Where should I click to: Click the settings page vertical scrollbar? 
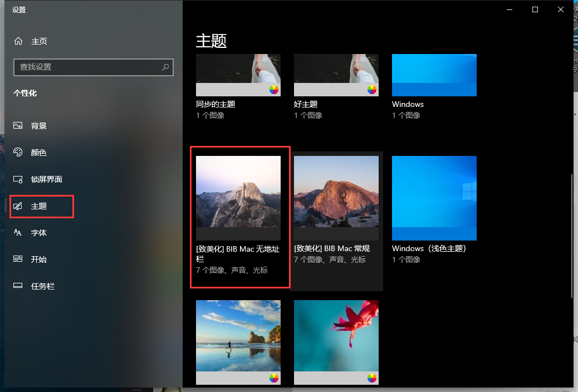(572, 236)
